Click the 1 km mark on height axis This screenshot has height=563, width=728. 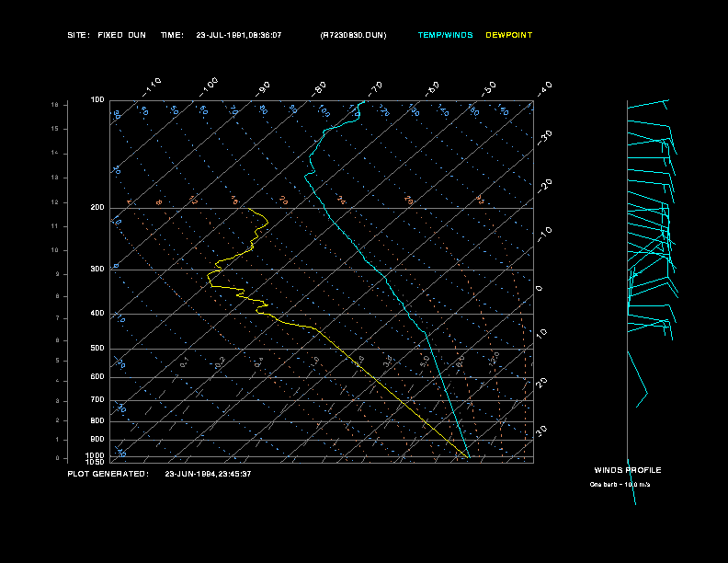pyautogui.click(x=58, y=440)
